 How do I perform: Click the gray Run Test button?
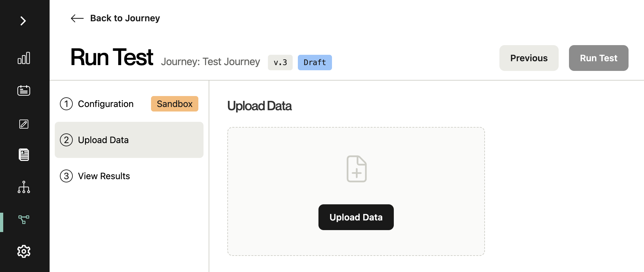click(599, 58)
